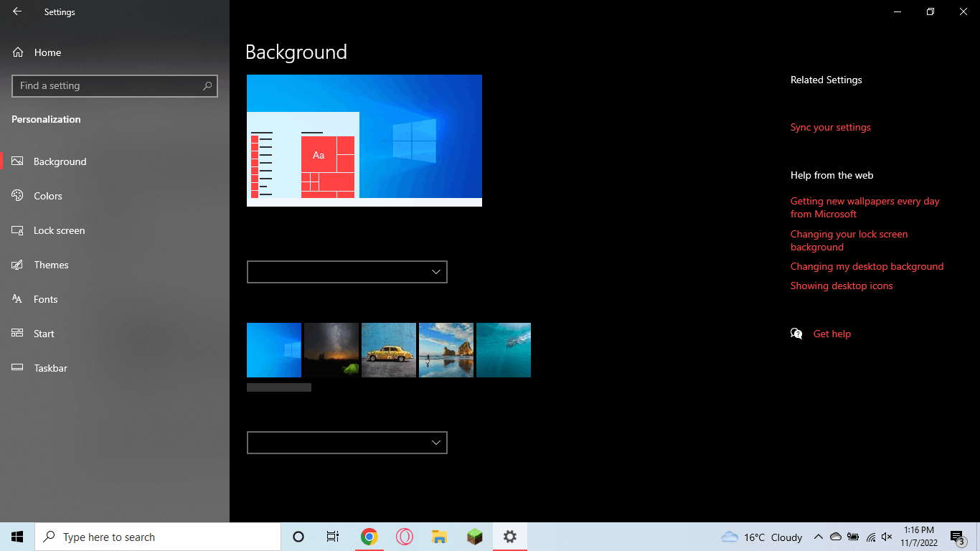Choose the starry night tent wallpaper thumbnail
The height and width of the screenshot is (551, 980).
[331, 350]
